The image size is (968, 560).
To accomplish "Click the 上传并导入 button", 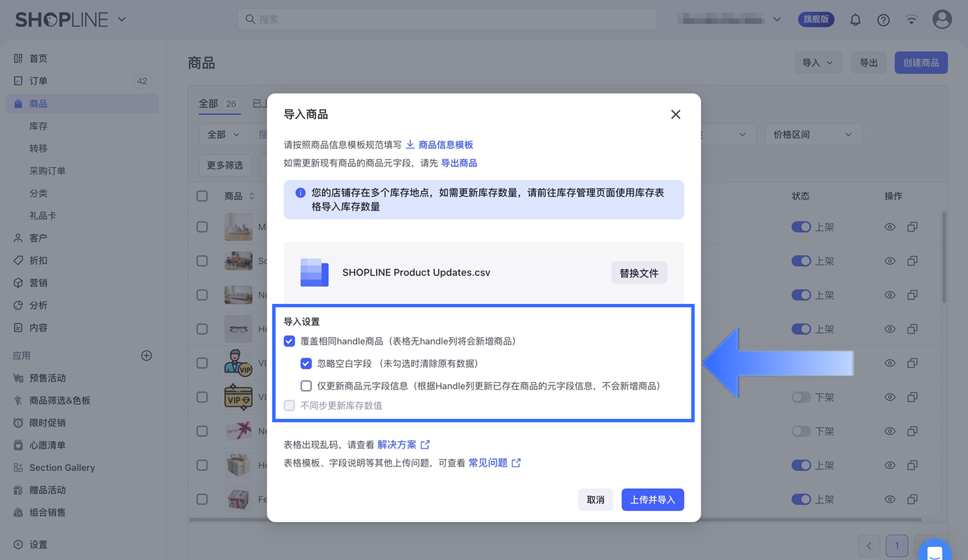I will click(x=652, y=500).
